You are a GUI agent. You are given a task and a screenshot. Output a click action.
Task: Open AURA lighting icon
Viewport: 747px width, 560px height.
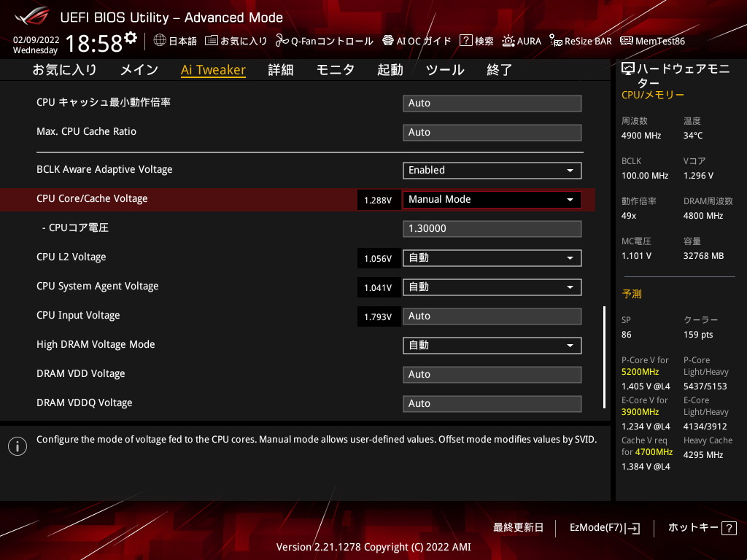coord(508,41)
